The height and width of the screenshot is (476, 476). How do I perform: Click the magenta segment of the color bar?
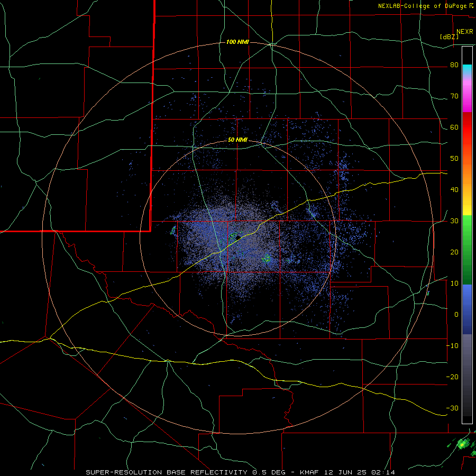coord(467,97)
